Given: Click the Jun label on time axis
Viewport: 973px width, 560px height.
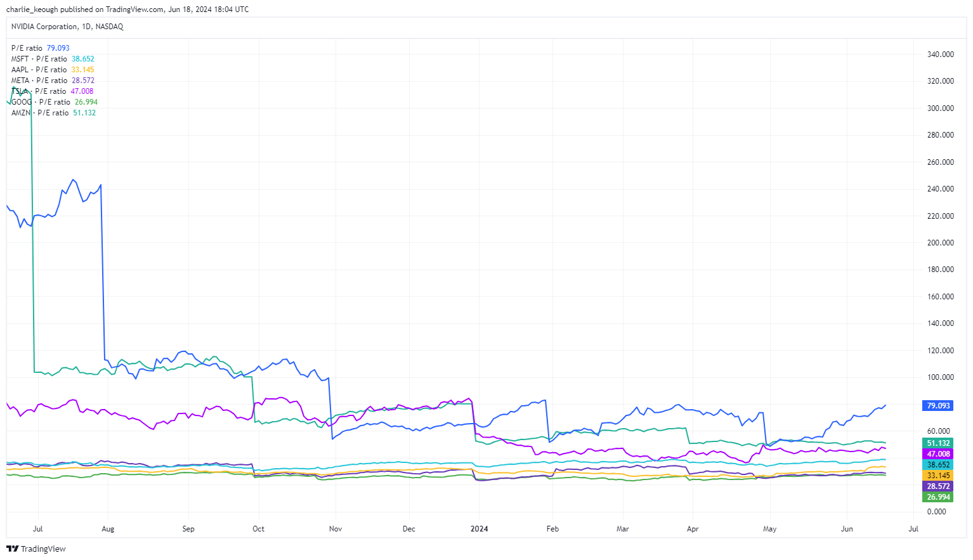Looking at the screenshot, I should [x=847, y=529].
